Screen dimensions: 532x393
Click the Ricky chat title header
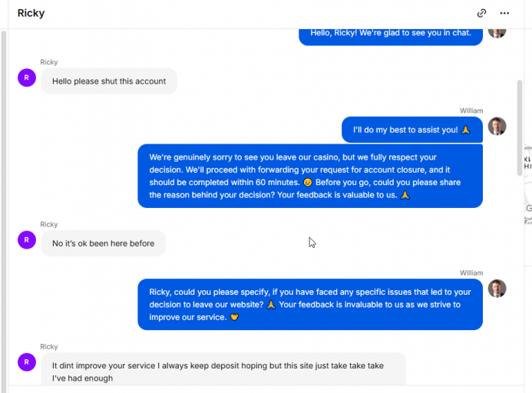[31, 13]
